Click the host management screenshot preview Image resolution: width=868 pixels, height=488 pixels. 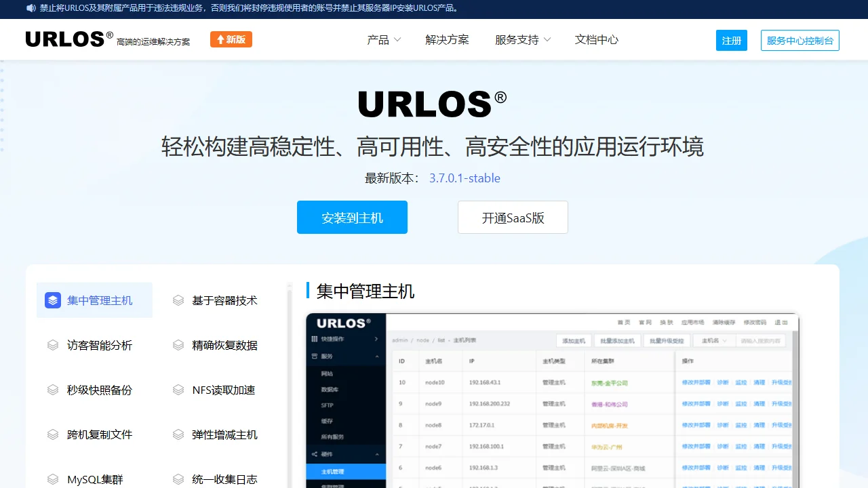(x=552, y=400)
